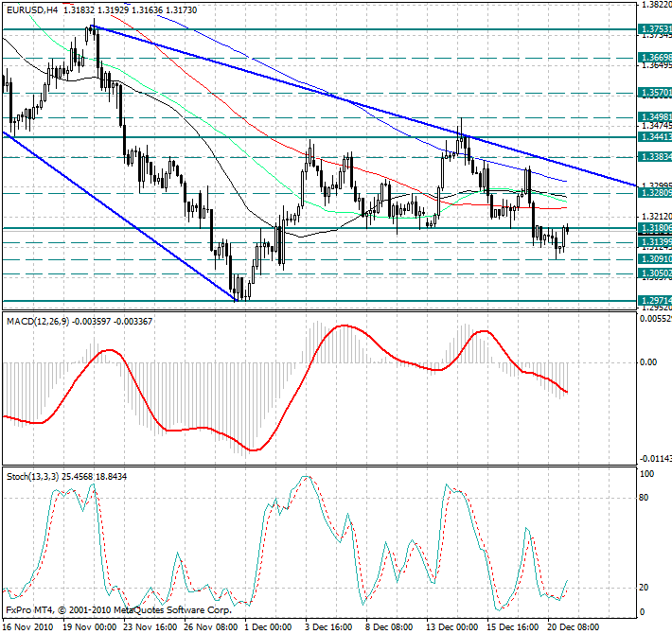Click the 1.3139 price level tag

[655, 242]
